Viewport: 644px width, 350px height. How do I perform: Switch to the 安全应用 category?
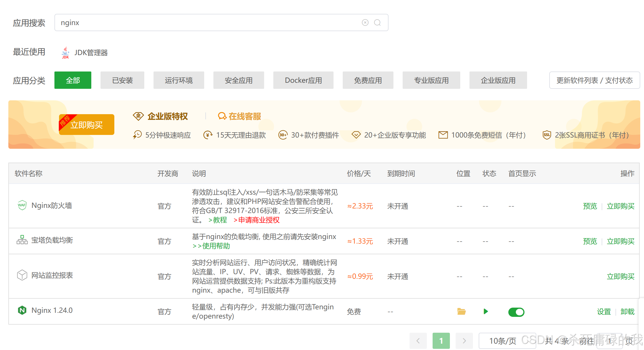point(239,80)
